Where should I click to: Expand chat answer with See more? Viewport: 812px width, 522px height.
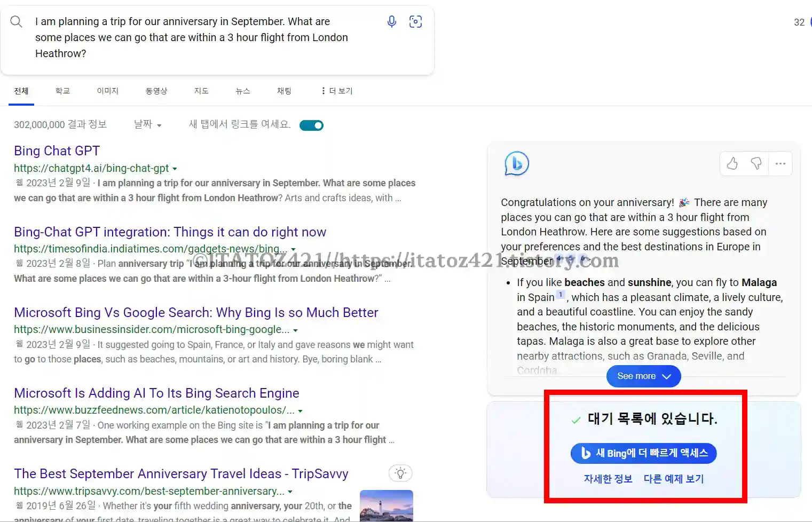coord(643,376)
